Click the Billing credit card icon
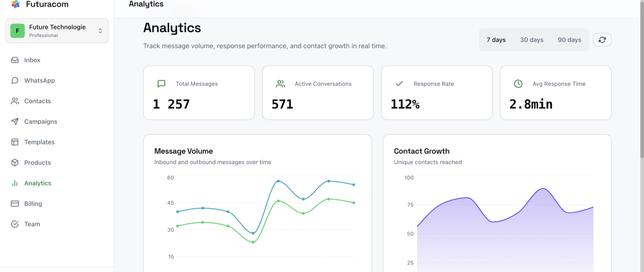644x272 pixels. (15, 203)
